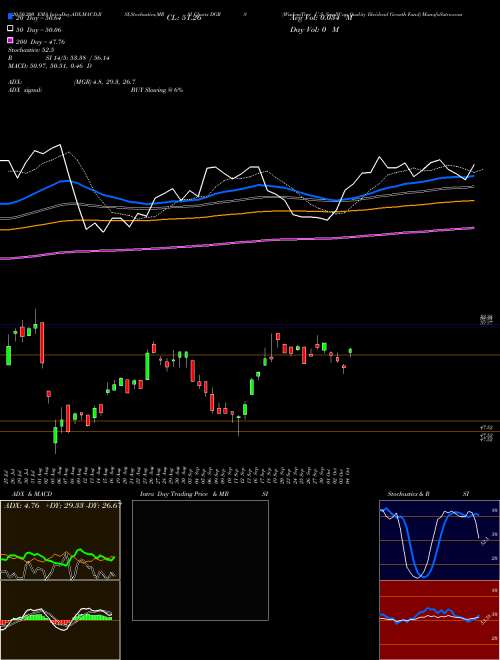The height and width of the screenshot is (660, 500).
Task: Click the magenta 200 Day legend swatch
Action: tap(11, 41)
